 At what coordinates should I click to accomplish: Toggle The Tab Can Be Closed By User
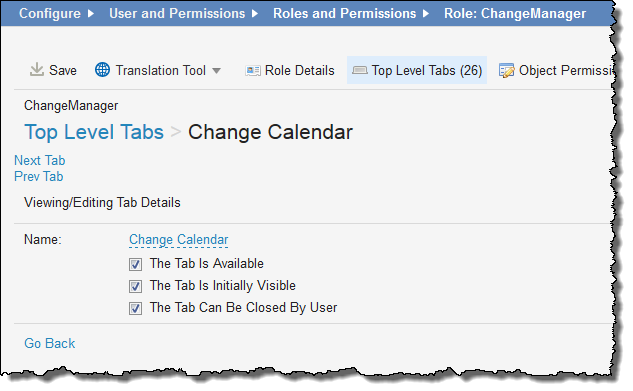pyautogui.click(x=135, y=309)
